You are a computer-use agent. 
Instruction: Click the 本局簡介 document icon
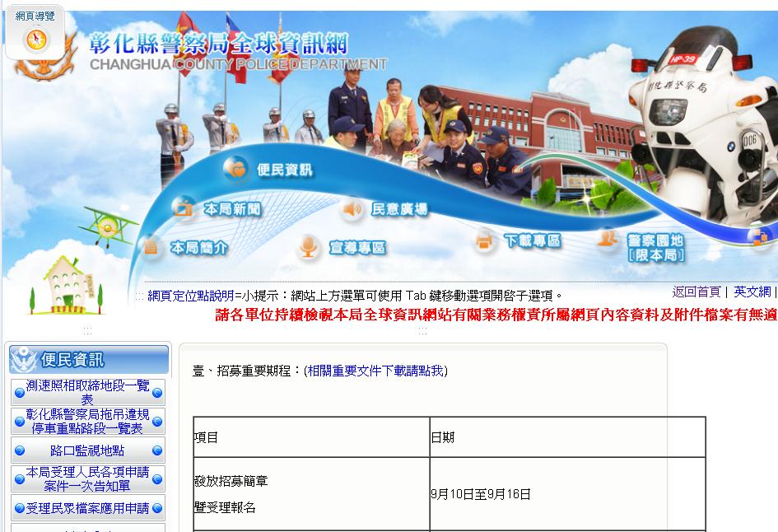pyautogui.click(x=150, y=246)
